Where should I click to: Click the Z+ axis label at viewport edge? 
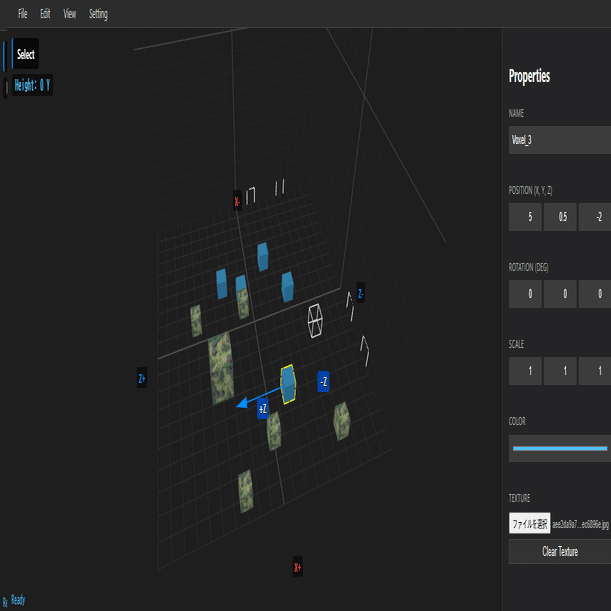point(142,378)
